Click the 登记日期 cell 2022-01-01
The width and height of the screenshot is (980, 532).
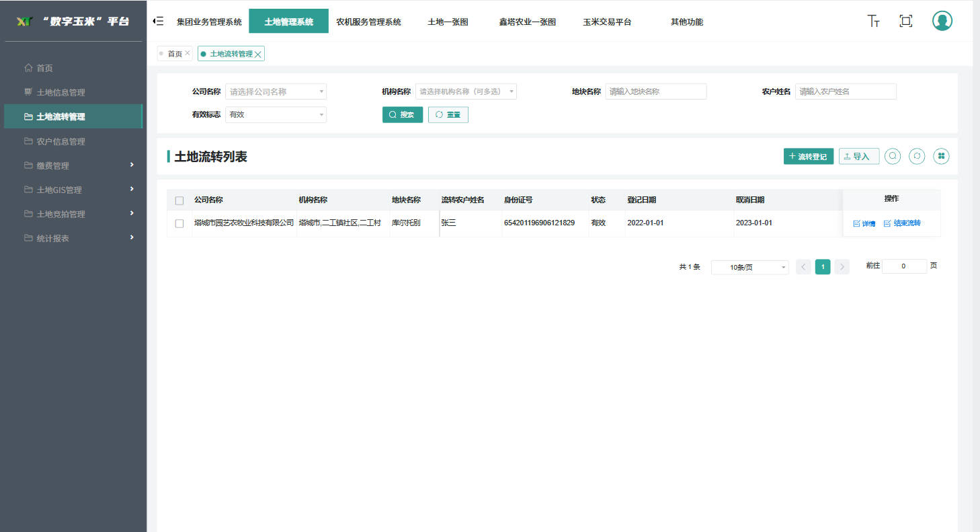[645, 223]
